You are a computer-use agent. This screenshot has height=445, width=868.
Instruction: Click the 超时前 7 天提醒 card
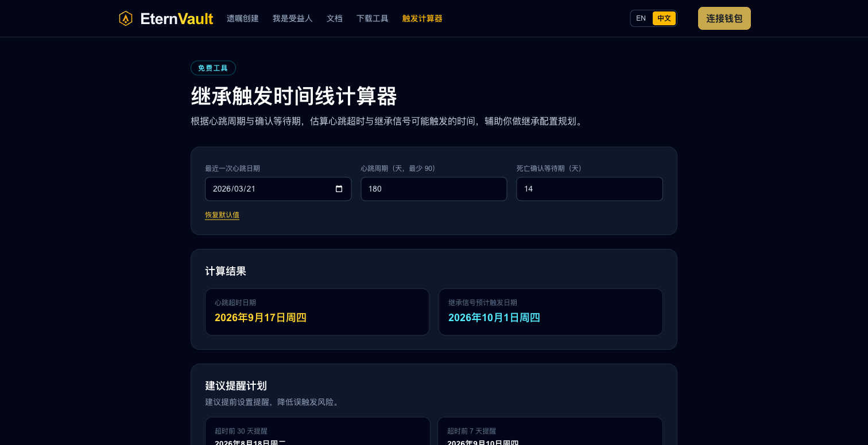coord(550,436)
